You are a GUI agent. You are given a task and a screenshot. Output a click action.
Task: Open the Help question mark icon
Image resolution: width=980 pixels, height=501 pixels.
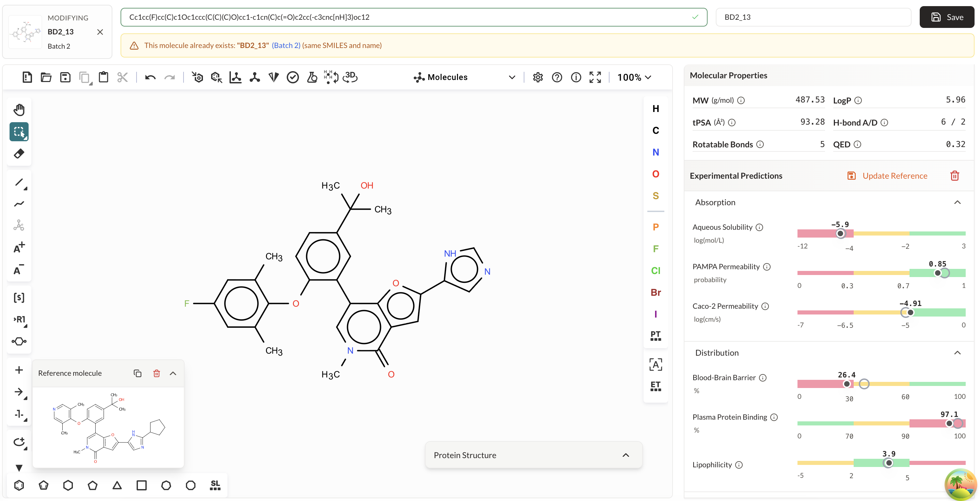click(557, 77)
